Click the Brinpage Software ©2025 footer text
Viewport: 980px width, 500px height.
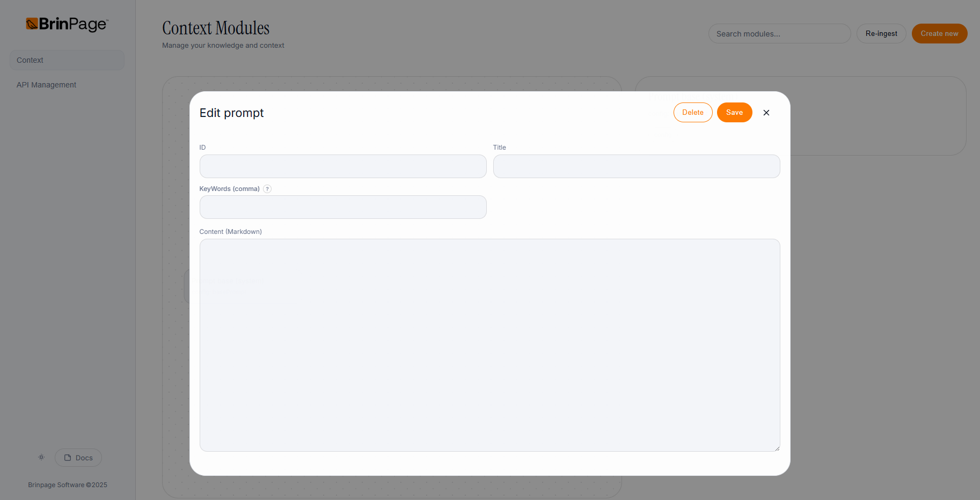(68, 485)
